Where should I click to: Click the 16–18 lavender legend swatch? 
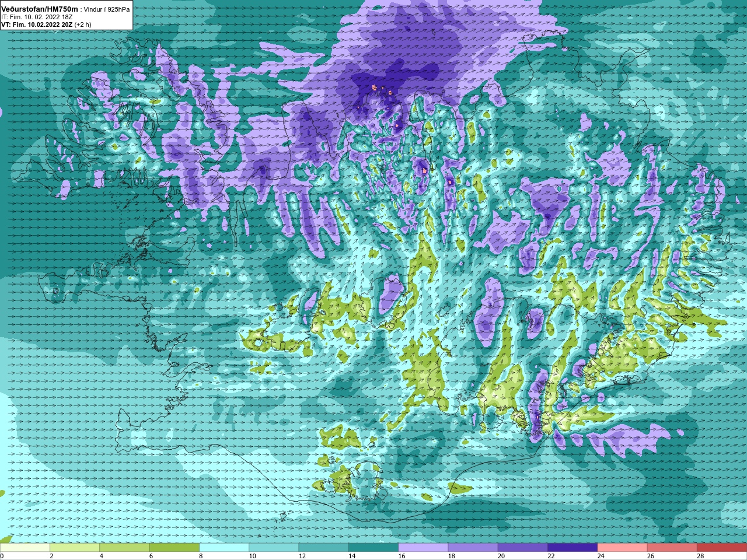click(x=423, y=548)
